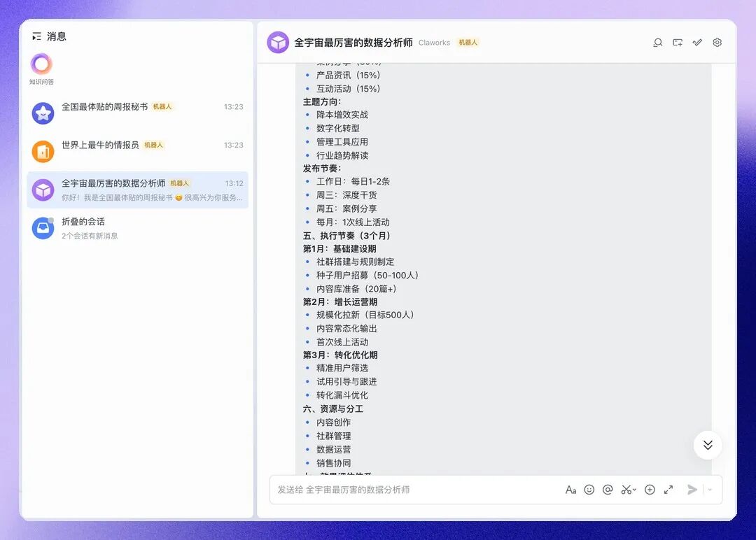
Task: Click the line 转化漏斗优化
Action: tap(342, 395)
